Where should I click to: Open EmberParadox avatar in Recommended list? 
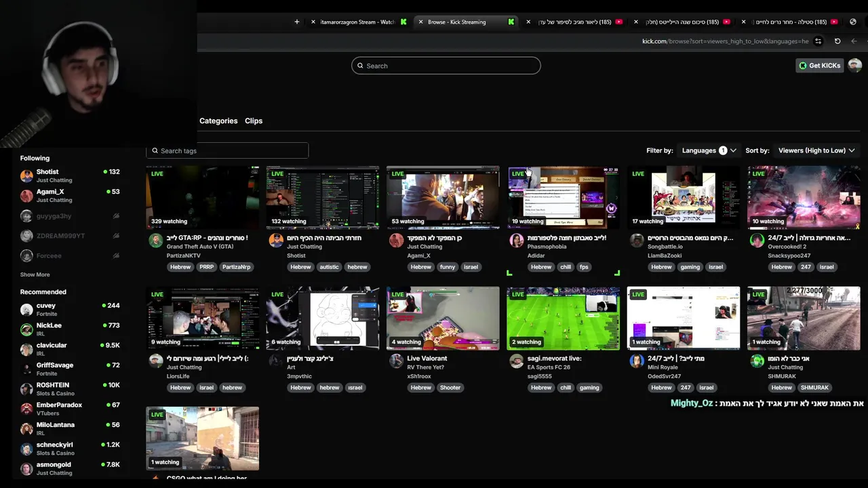pyautogui.click(x=26, y=409)
